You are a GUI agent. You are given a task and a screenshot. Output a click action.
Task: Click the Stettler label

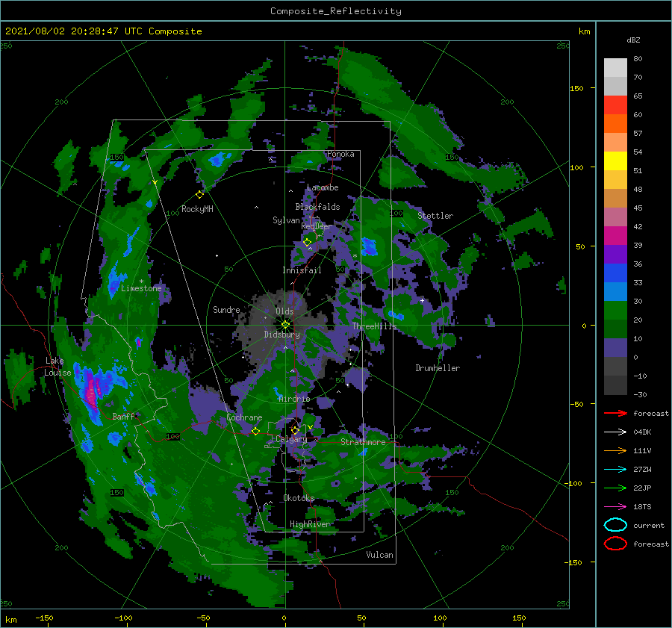click(x=435, y=216)
